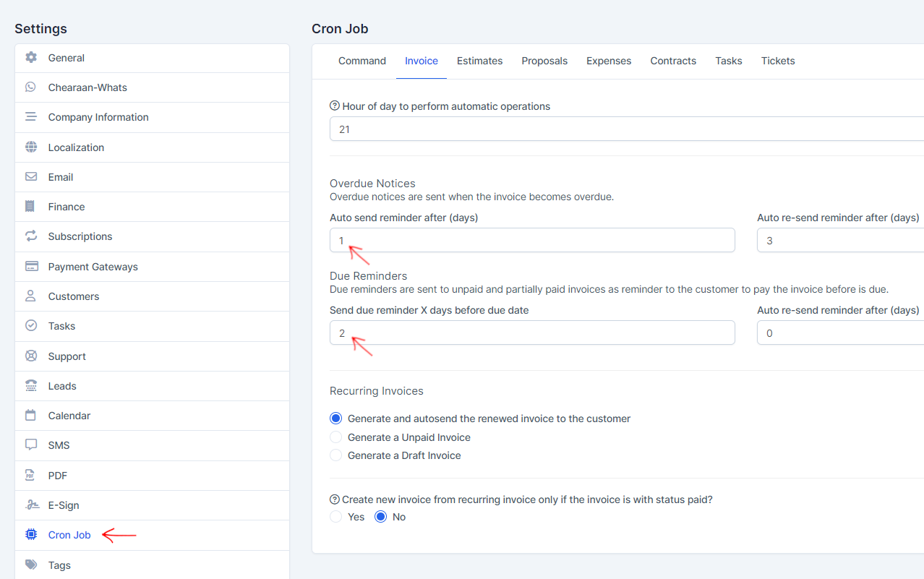Open the Command tab
The image size is (924, 579).
(362, 61)
